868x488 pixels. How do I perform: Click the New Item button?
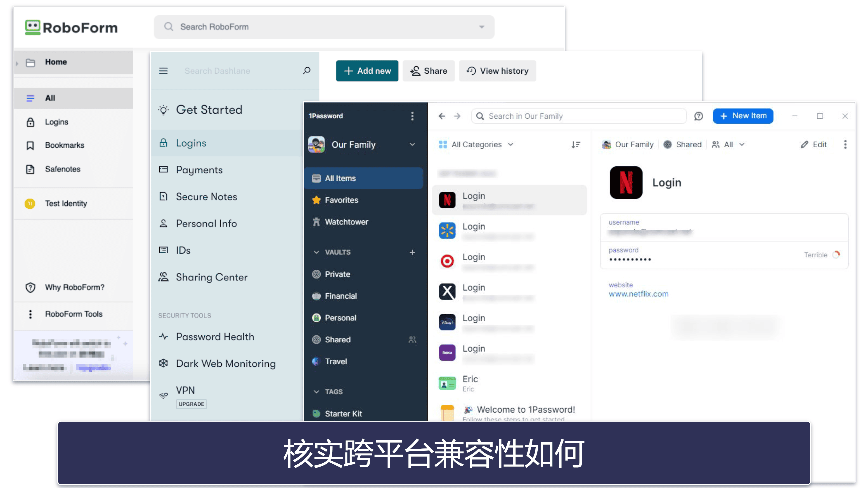pyautogui.click(x=743, y=116)
